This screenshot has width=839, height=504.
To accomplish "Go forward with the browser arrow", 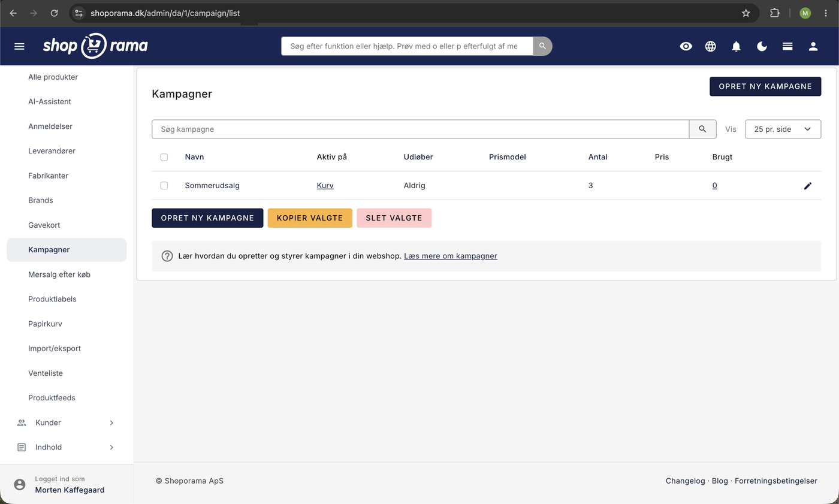I will click(34, 13).
